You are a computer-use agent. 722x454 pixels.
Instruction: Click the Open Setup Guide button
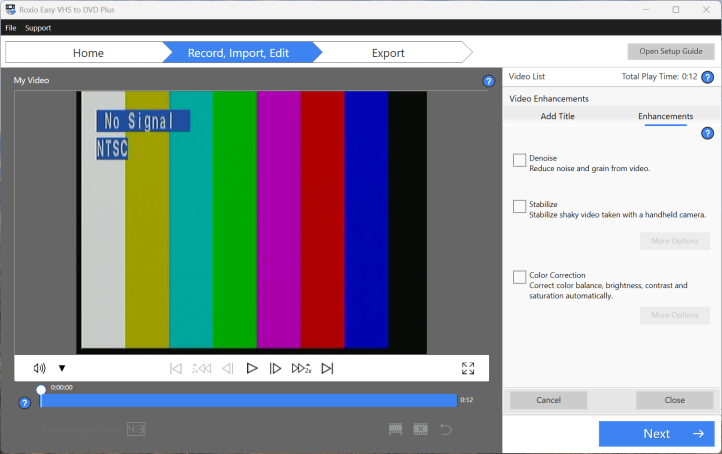point(670,51)
